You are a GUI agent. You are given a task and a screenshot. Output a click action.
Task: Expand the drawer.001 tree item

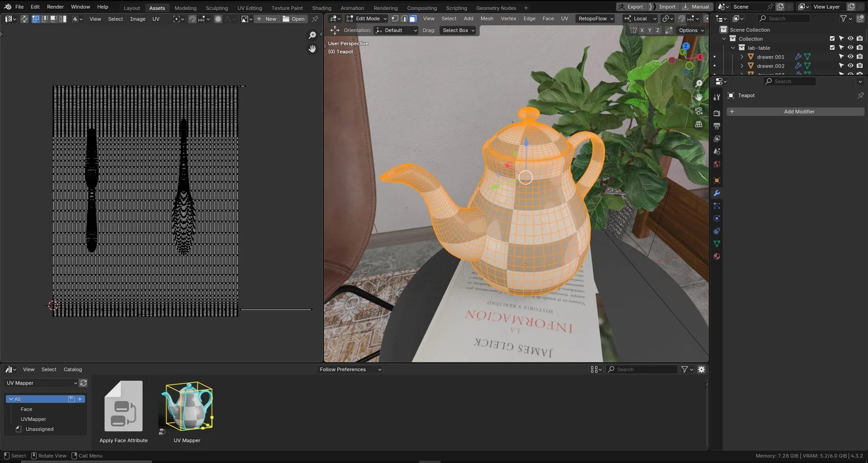pos(742,57)
